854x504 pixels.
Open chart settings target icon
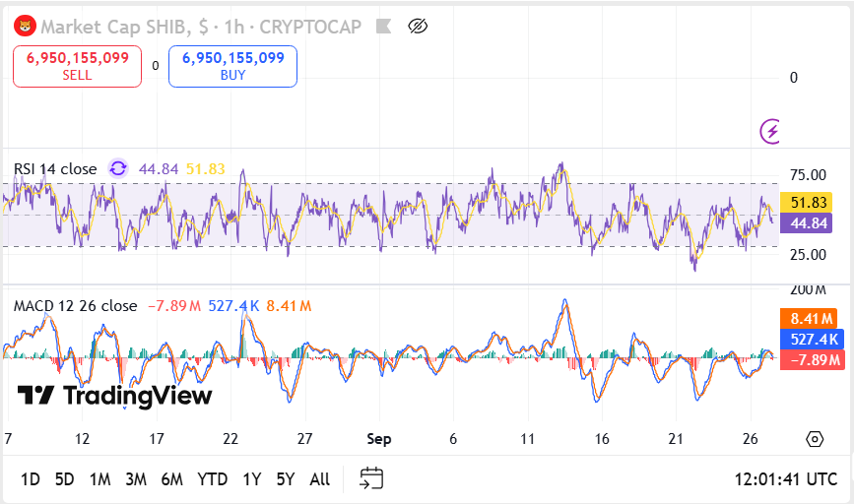tap(815, 439)
